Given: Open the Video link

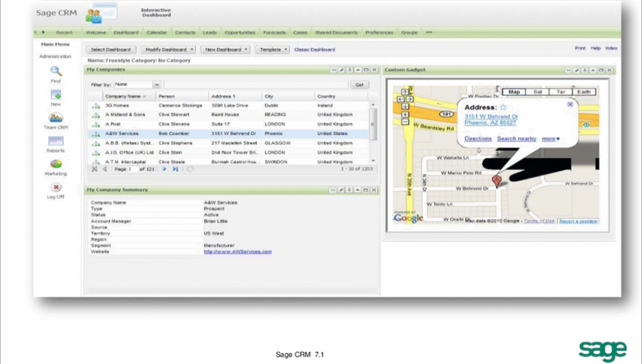Looking at the screenshot, I should tap(611, 48).
